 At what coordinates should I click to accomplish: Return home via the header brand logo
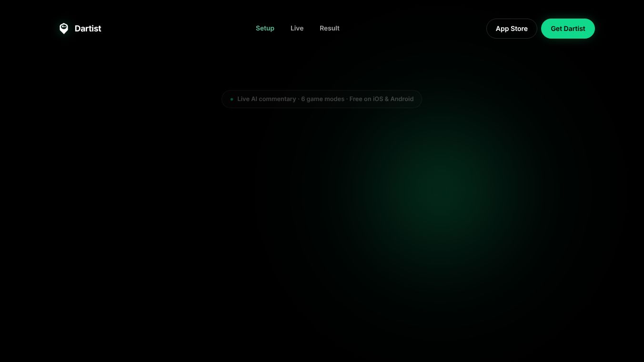click(x=80, y=29)
